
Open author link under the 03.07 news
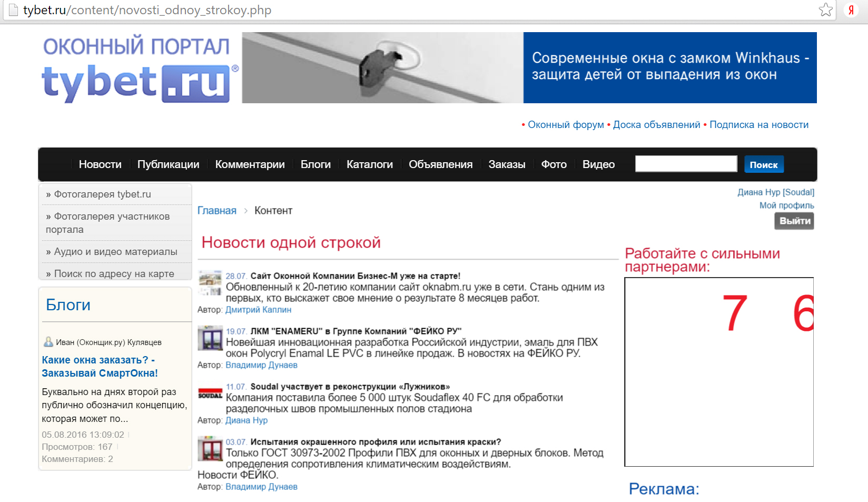(261, 487)
